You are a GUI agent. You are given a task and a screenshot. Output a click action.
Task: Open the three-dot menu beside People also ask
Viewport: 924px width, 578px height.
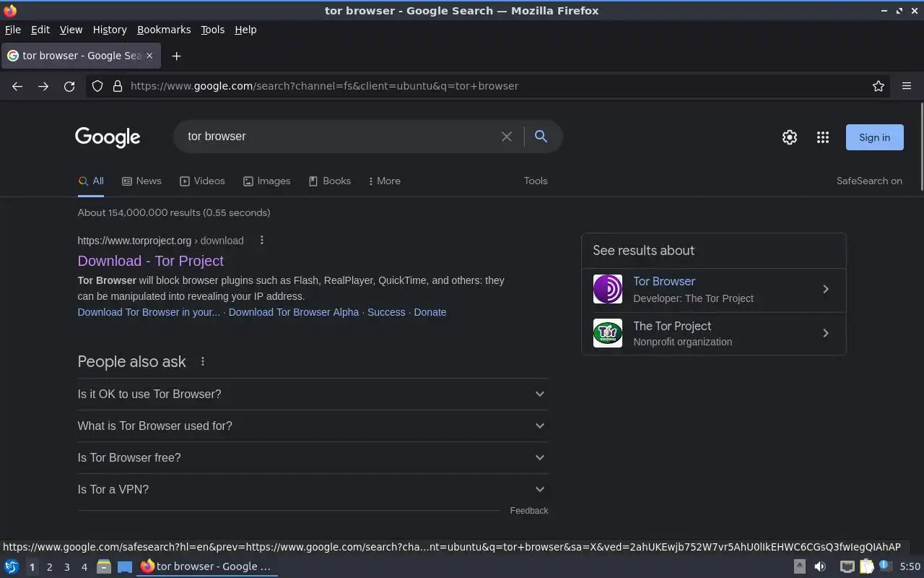click(203, 361)
